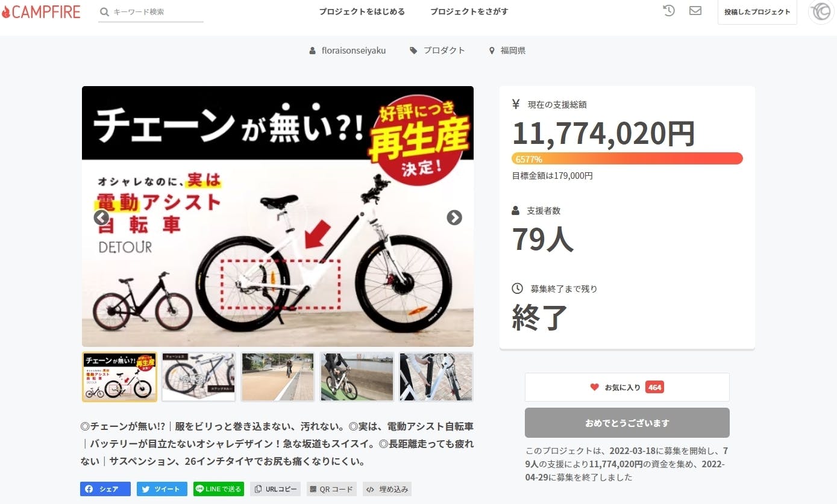
Task: Copy the project URL
Action: tap(275, 489)
